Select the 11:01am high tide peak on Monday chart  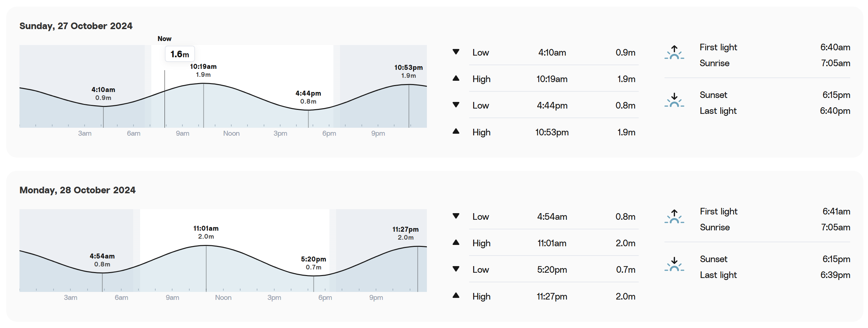tap(206, 246)
